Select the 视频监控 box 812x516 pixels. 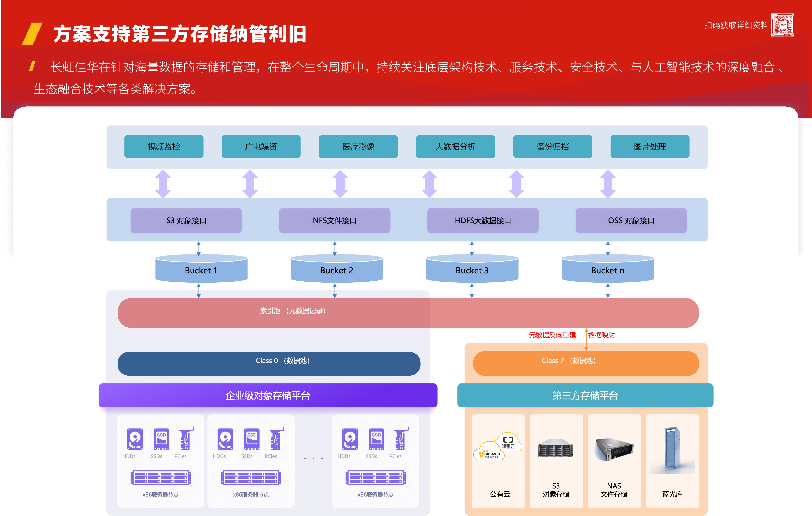pos(164,146)
